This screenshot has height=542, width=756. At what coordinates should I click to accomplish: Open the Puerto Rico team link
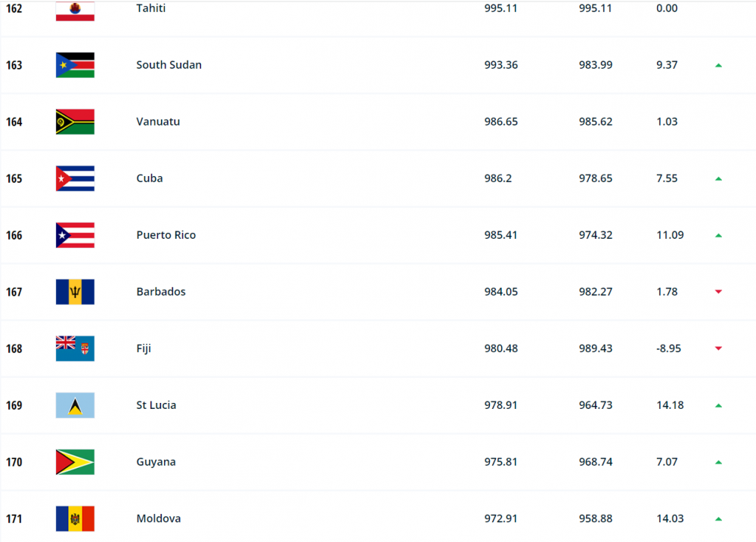coord(166,235)
